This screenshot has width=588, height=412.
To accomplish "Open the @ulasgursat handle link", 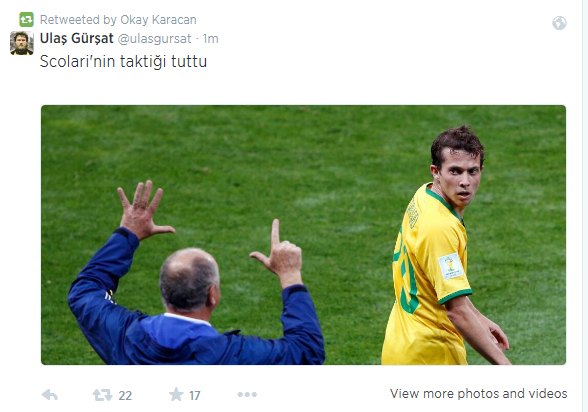I will pyautogui.click(x=154, y=39).
